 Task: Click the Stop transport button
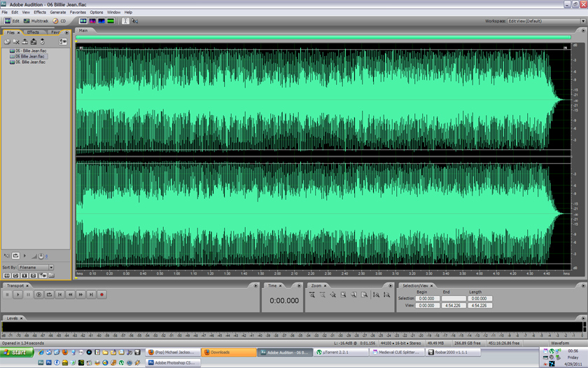click(7, 295)
